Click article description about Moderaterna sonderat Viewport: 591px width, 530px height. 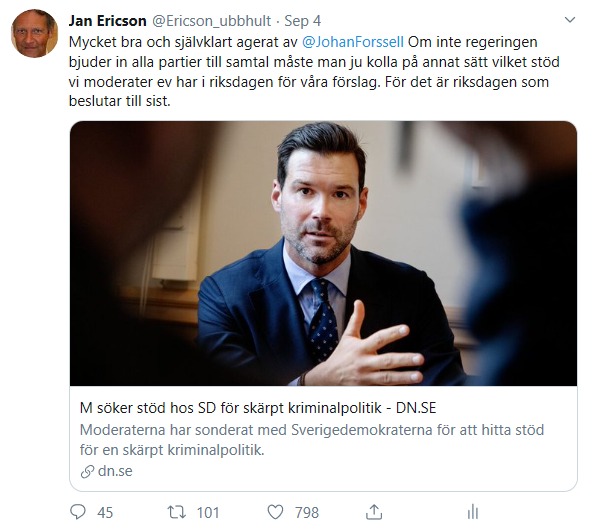click(312, 440)
